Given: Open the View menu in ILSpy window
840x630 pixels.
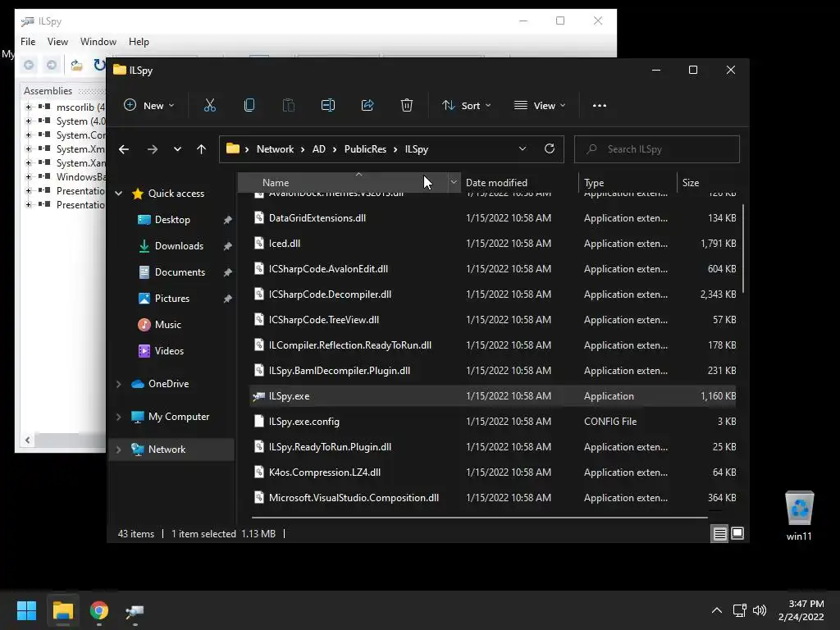Looking at the screenshot, I should 57,42.
